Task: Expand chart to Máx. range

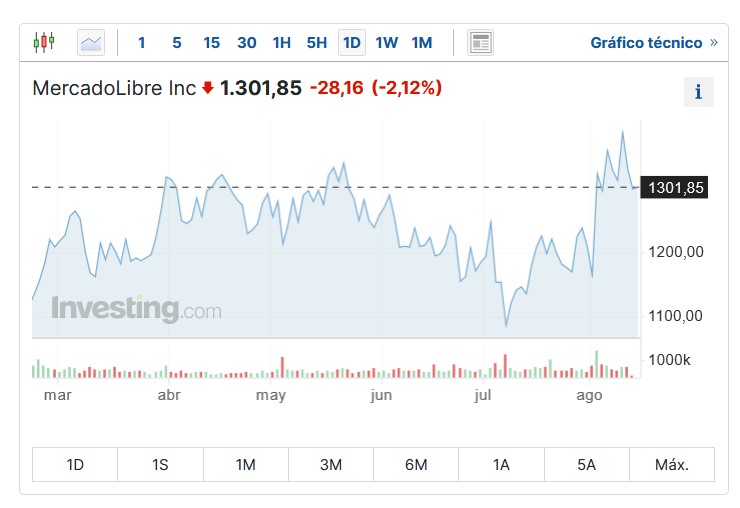Action: click(x=671, y=465)
